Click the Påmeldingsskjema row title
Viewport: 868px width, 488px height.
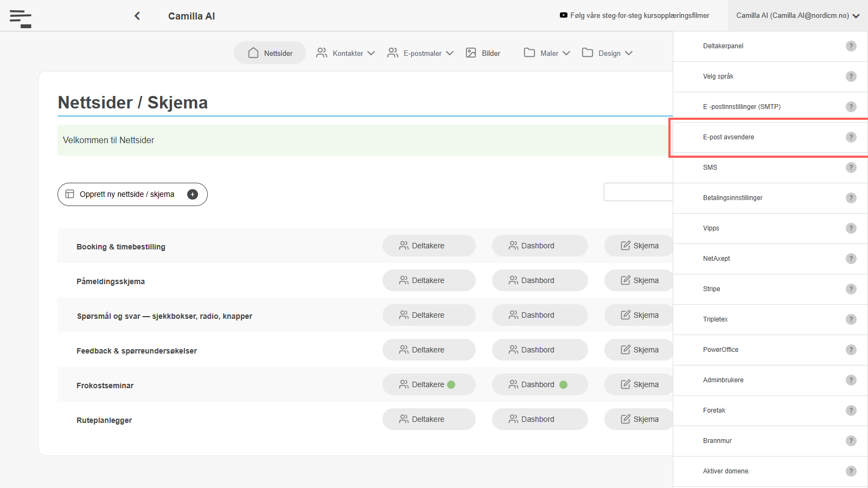[x=111, y=281]
